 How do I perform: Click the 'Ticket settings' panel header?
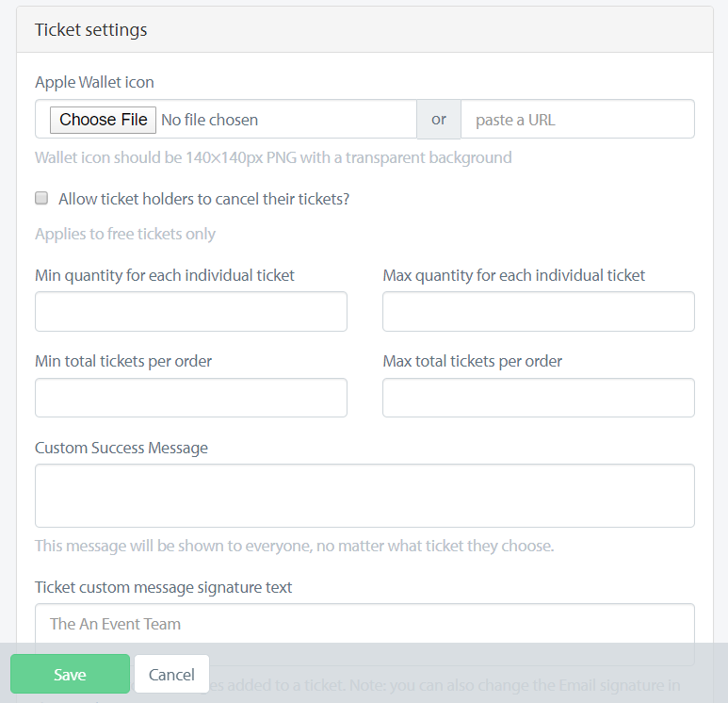click(364, 30)
